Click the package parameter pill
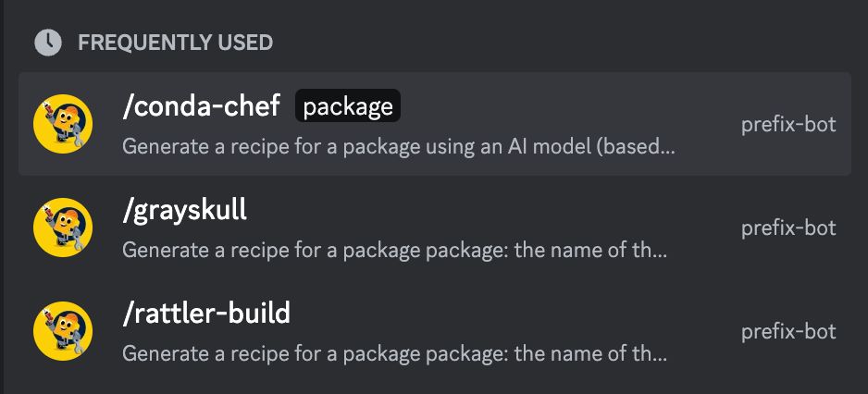 tap(348, 105)
